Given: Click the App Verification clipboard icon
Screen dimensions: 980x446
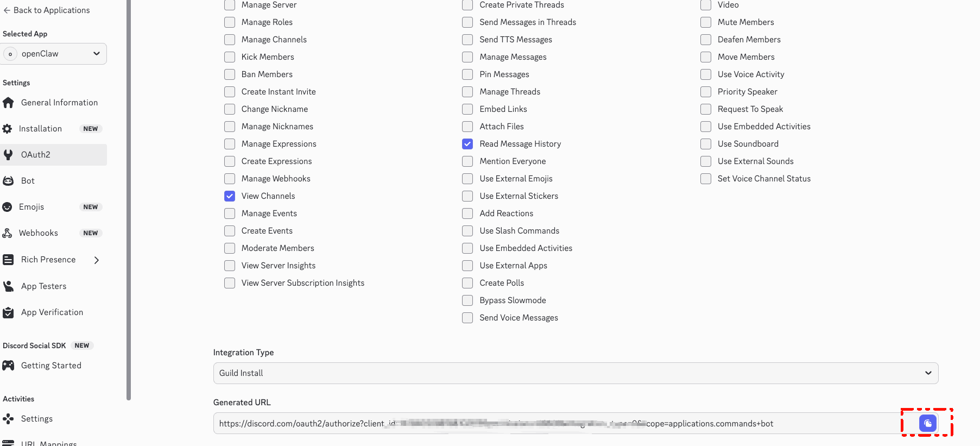Looking at the screenshot, I should [x=8, y=312].
